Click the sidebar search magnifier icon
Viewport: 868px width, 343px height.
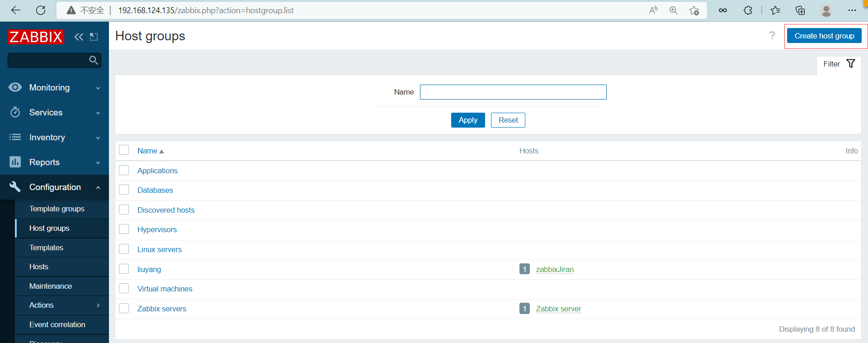pyautogui.click(x=94, y=60)
